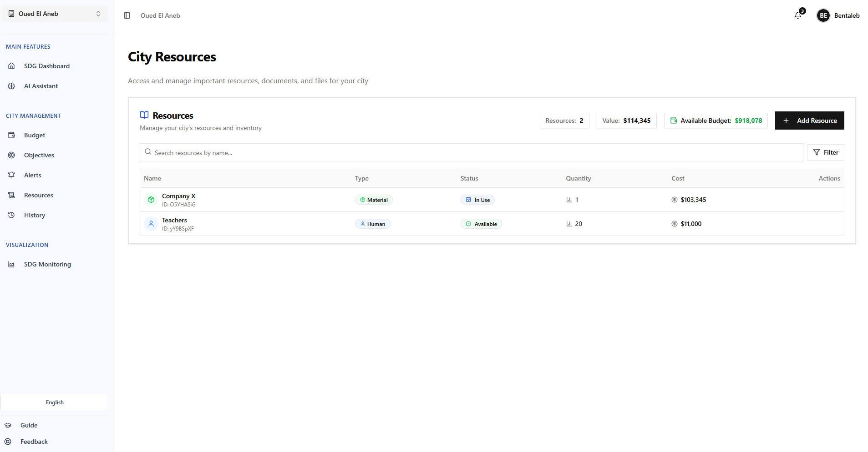Open the Guide menu item

(x=29, y=425)
